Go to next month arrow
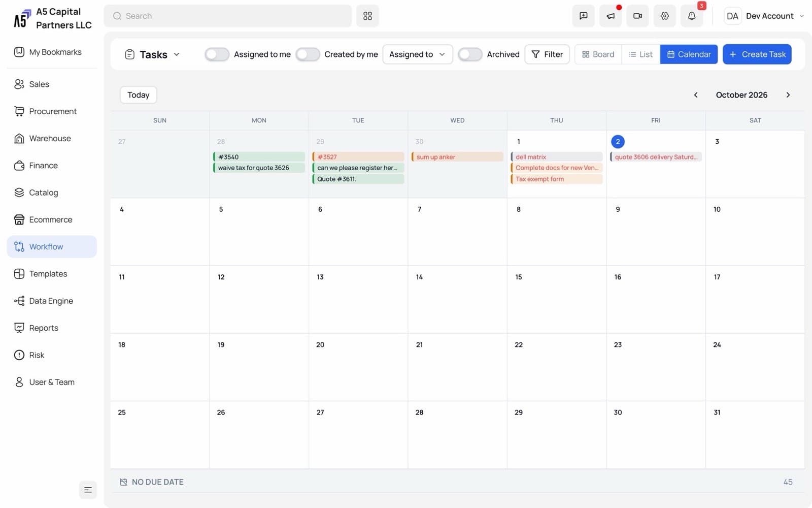The width and height of the screenshot is (812, 508). [x=788, y=95]
